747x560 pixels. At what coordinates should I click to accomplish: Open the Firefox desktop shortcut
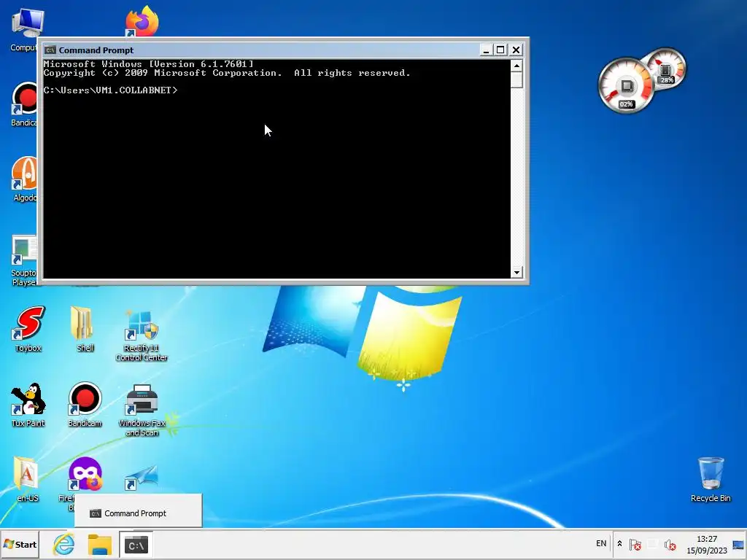[142, 21]
